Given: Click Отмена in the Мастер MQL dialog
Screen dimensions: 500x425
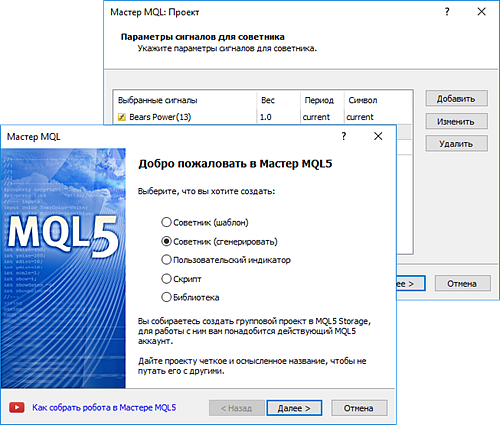Looking at the screenshot, I should [x=359, y=408].
